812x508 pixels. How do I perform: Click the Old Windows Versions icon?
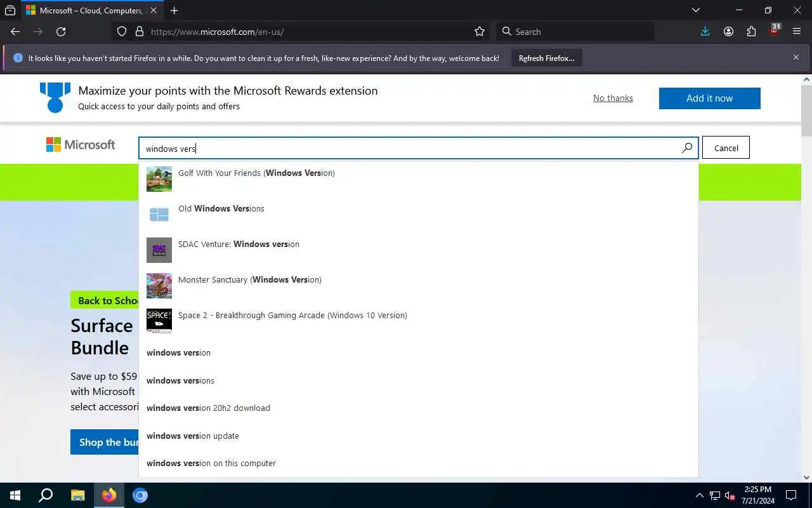pyautogui.click(x=159, y=215)
